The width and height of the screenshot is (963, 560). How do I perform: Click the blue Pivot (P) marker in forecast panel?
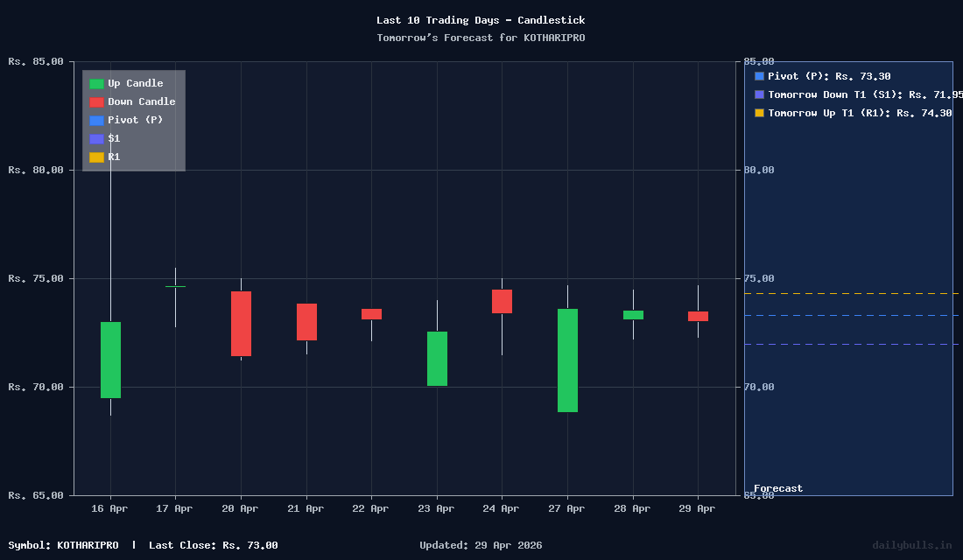[x=758, y=76]
